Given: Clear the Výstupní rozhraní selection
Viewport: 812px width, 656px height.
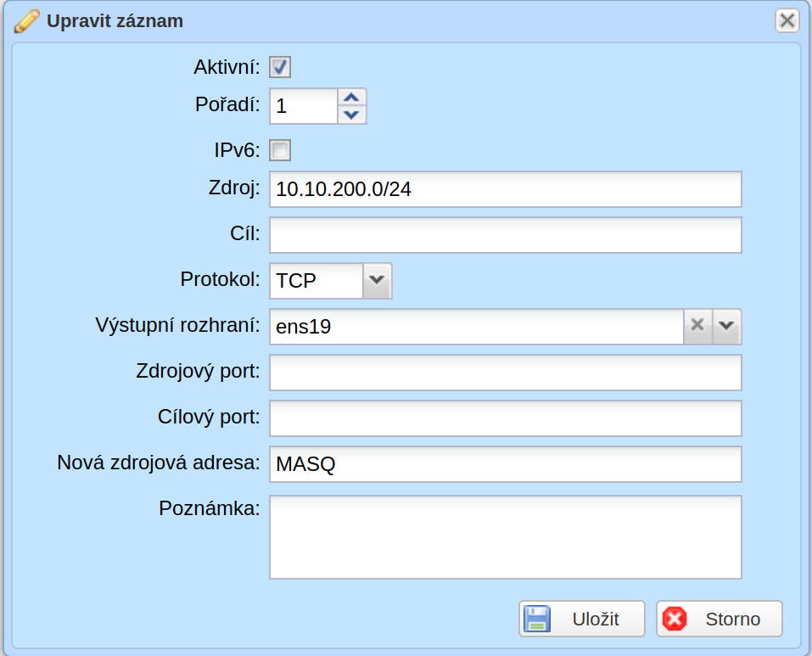Looking at the screenshot, I should pyautogui.click(x=697, y=326).
